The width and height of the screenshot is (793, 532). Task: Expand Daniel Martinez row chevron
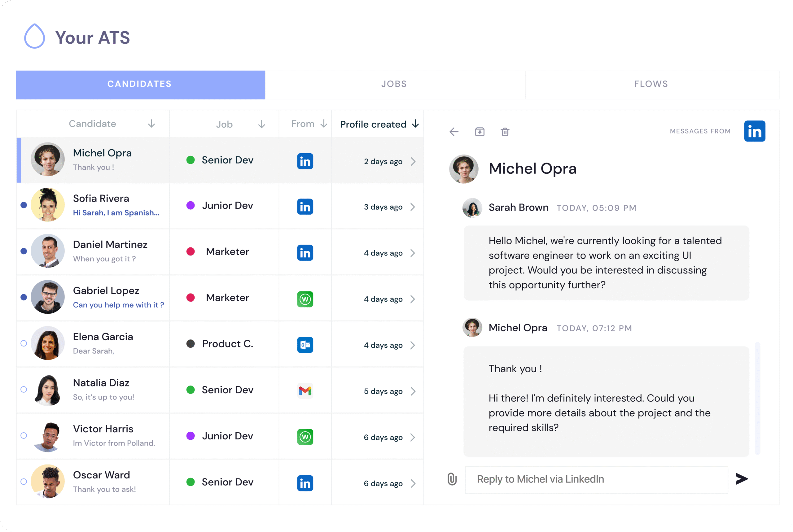click(x=413, y=253)
